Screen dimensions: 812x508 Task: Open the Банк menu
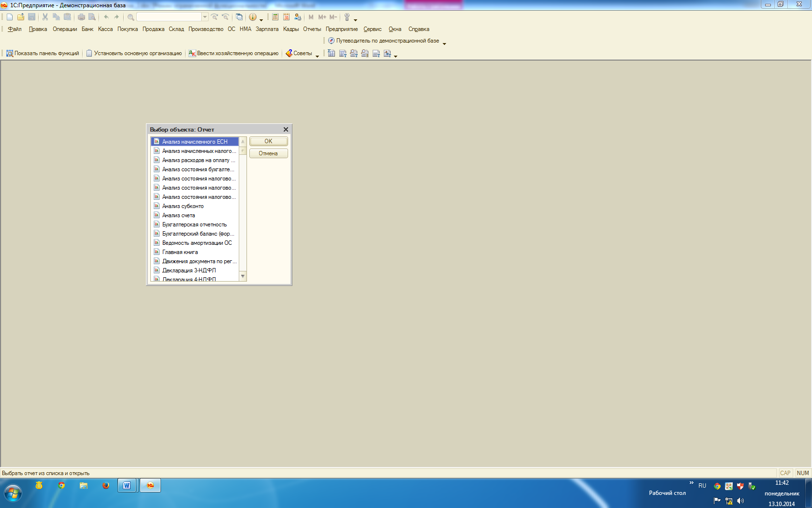click(x=87, y=29)
